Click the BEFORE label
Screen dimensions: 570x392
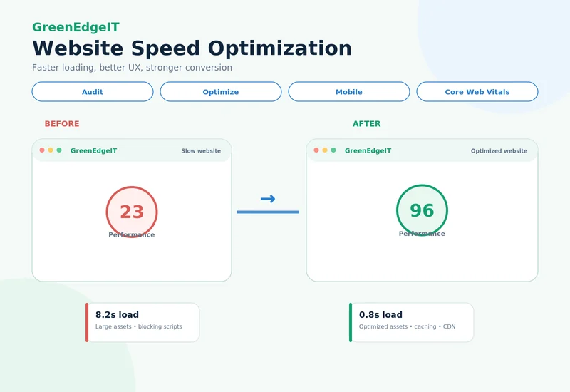coord(62,123)
